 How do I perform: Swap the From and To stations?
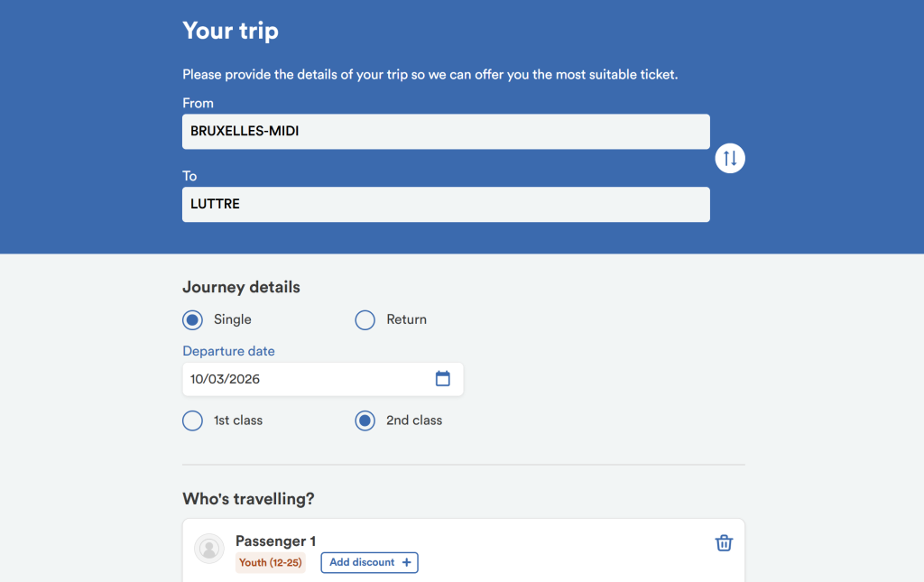[x=730, y=159]
